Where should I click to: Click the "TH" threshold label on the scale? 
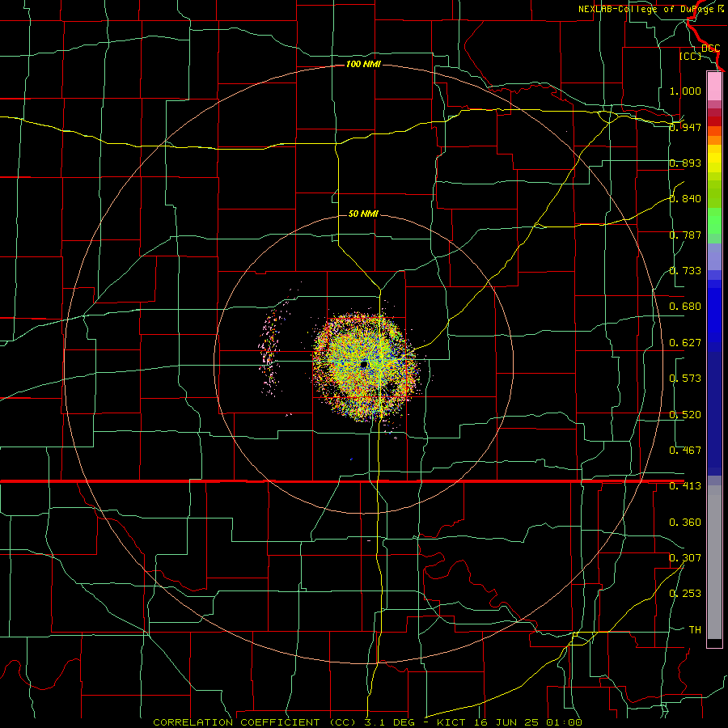[x=695, y=630]
